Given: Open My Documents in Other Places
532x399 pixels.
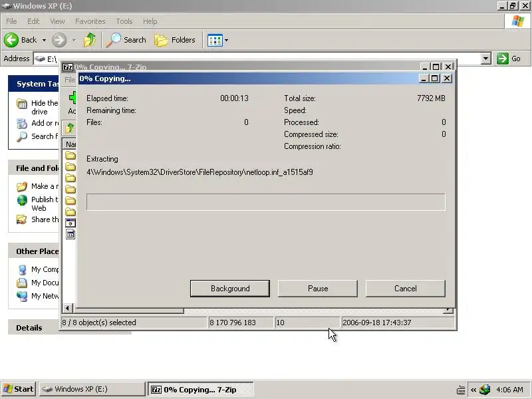Looking at the screenshot, I should (x=45, y=282).
